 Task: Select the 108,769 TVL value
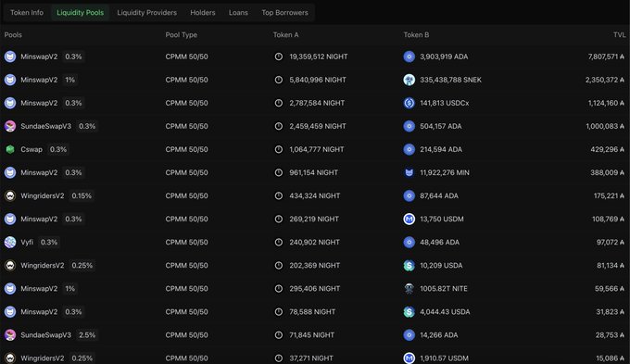coord(609,219)
